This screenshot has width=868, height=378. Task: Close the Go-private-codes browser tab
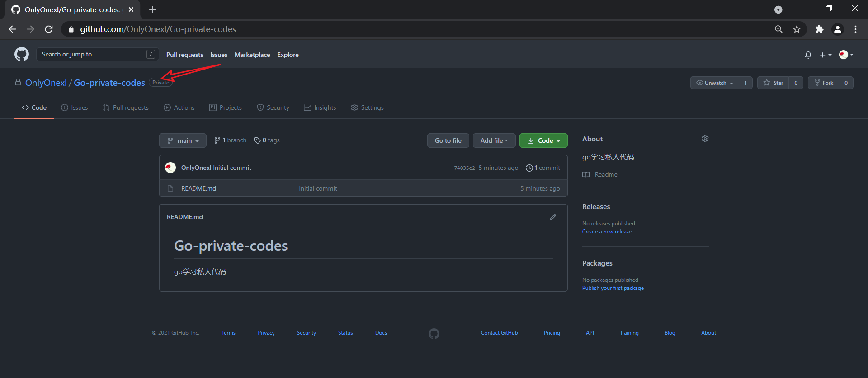tap(131, 9)
